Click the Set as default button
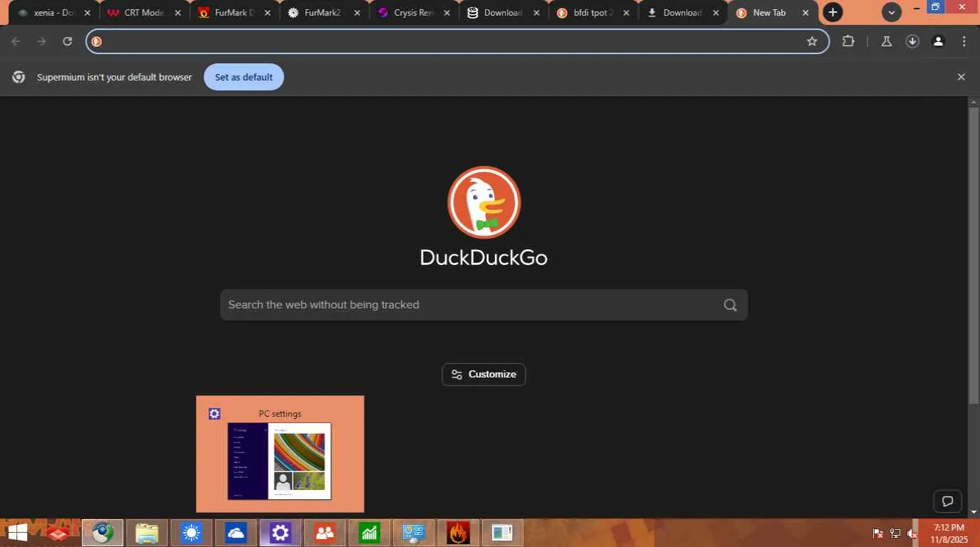Viewport: 980px width, 547px height. [244, 77]
